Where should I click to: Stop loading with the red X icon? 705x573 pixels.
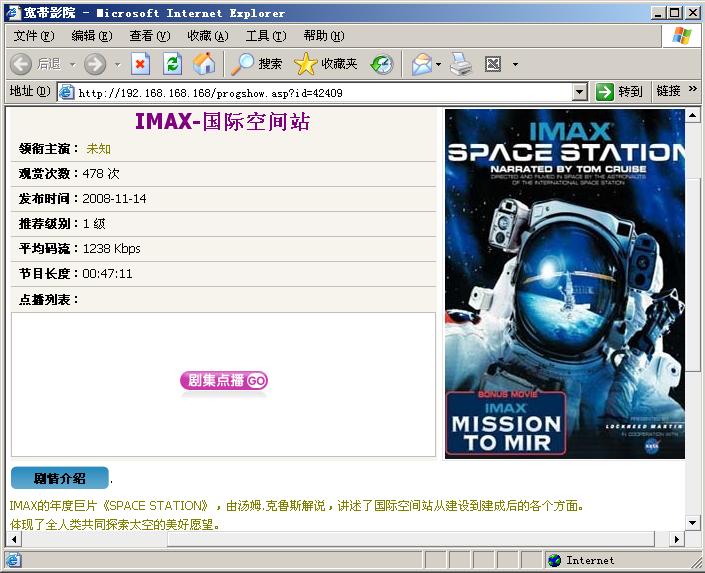point(140,64)
